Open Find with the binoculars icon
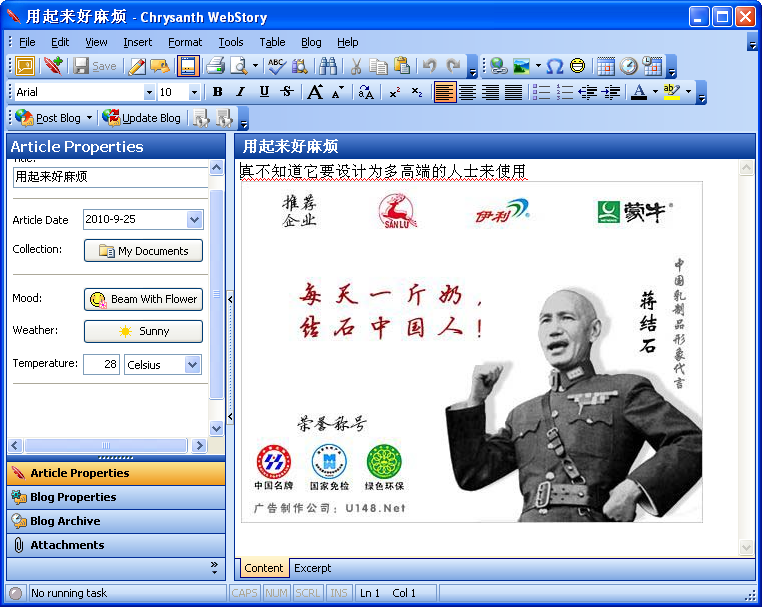762x607 pixels. coord(328,66)
